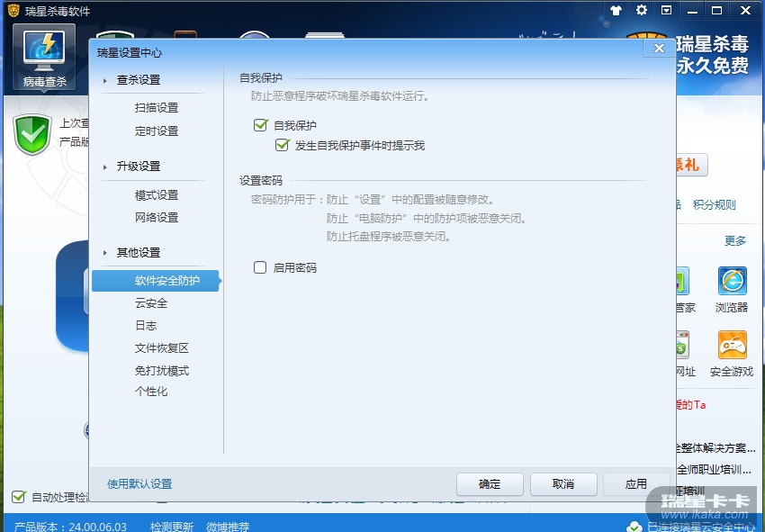Click the cloud connection status icon
The image size is (765, 532).
(x=634, y=527)
